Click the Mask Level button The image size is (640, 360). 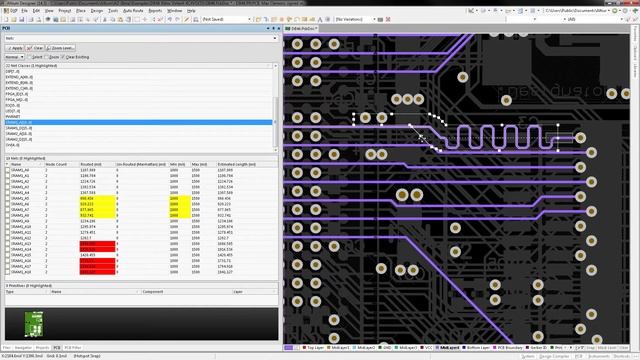pyautogui.click(x=607, y=348)
